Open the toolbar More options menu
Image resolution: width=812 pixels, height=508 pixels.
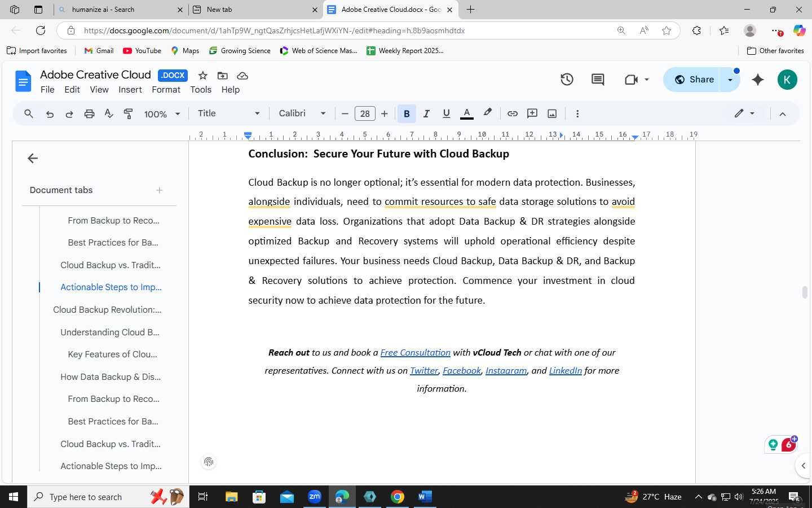pos(577,113)
